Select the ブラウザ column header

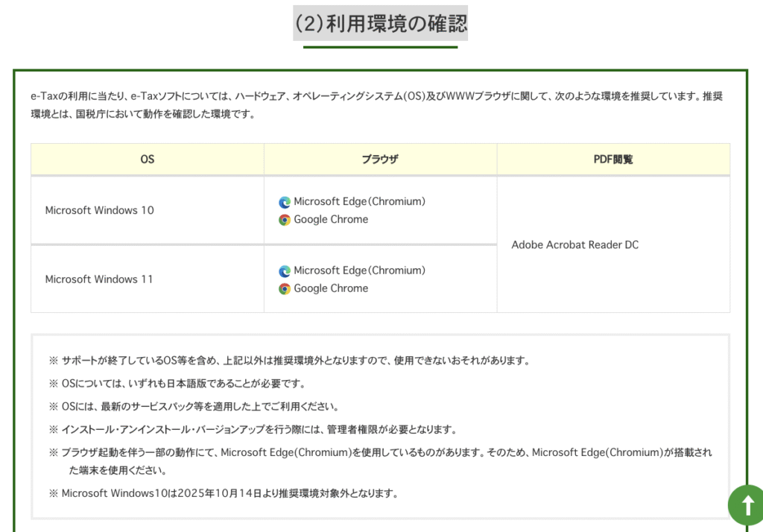coord(380,159)
